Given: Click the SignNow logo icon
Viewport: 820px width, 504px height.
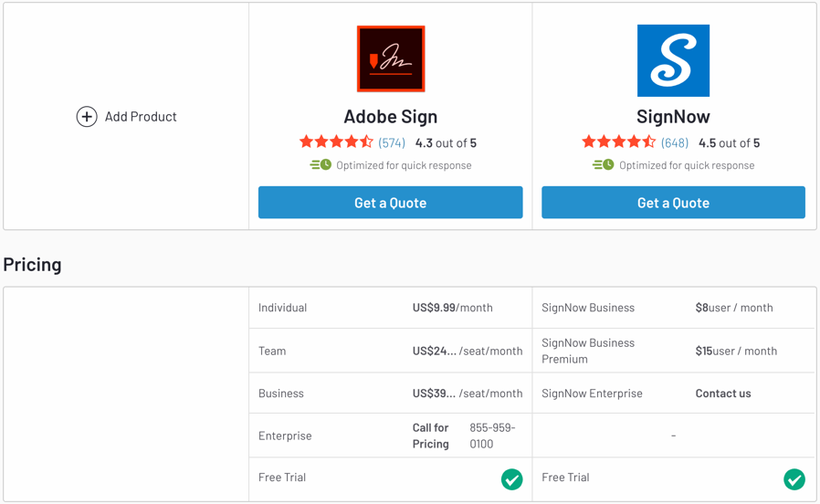Looking at the screenshot, I should pyautogui.click(x=673, y=60).
